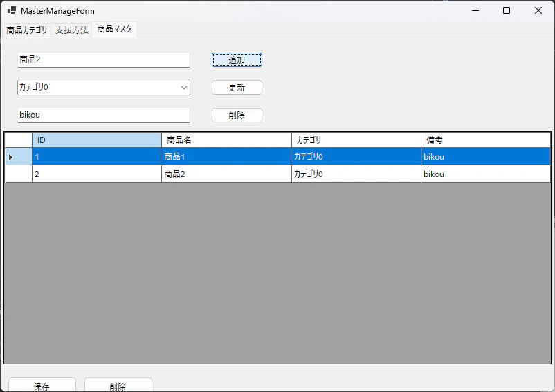Select the row header of row 2

[18, 174]
